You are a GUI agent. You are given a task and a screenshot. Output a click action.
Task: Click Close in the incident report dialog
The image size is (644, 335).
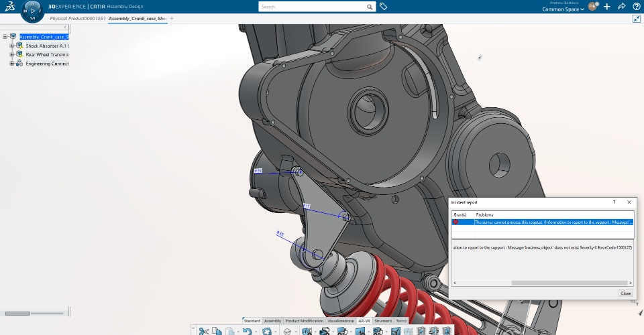[x=625, y=293]
